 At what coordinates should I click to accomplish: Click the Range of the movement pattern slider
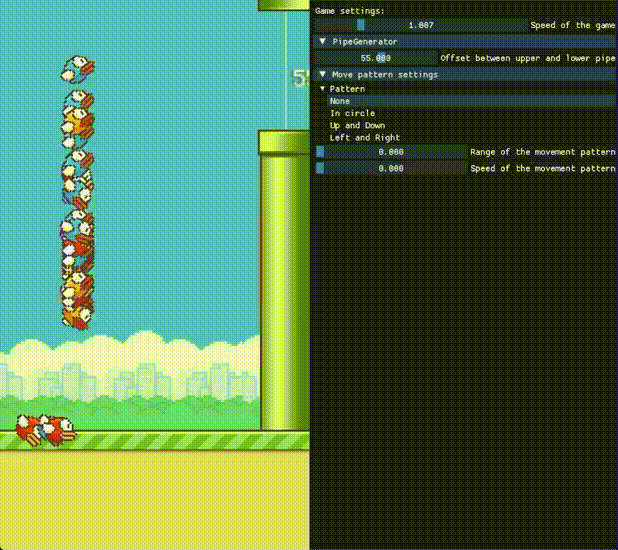point(391,152)
